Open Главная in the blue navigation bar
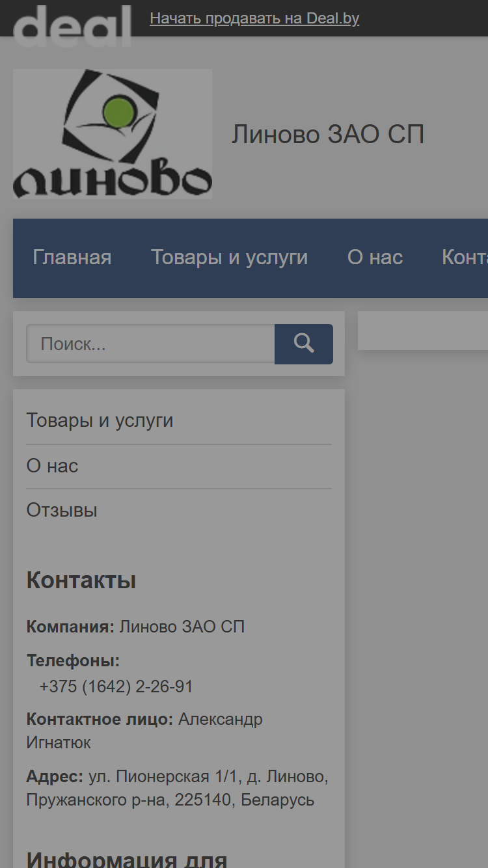The width and height of the screenshot is (488, 868). click(72, 258)
